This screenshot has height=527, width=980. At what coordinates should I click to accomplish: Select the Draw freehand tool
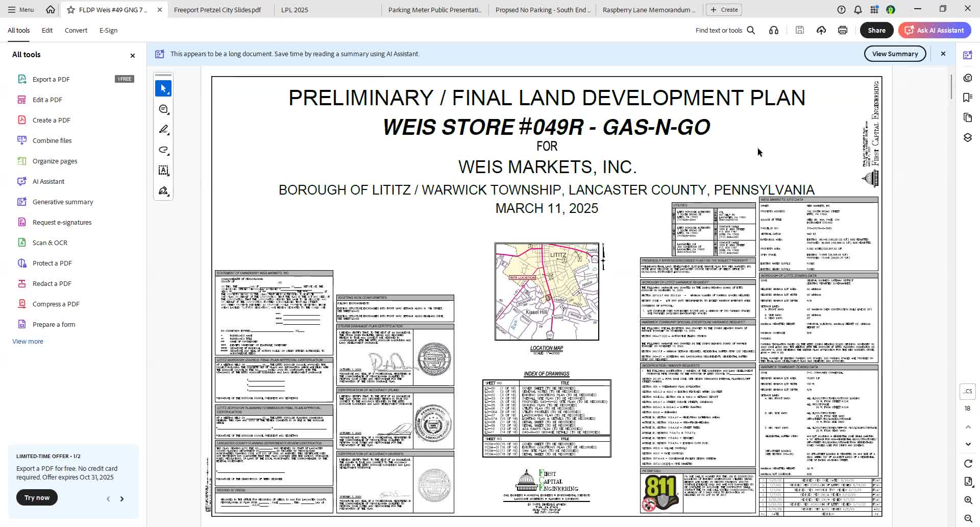click(x=163, y=150)
